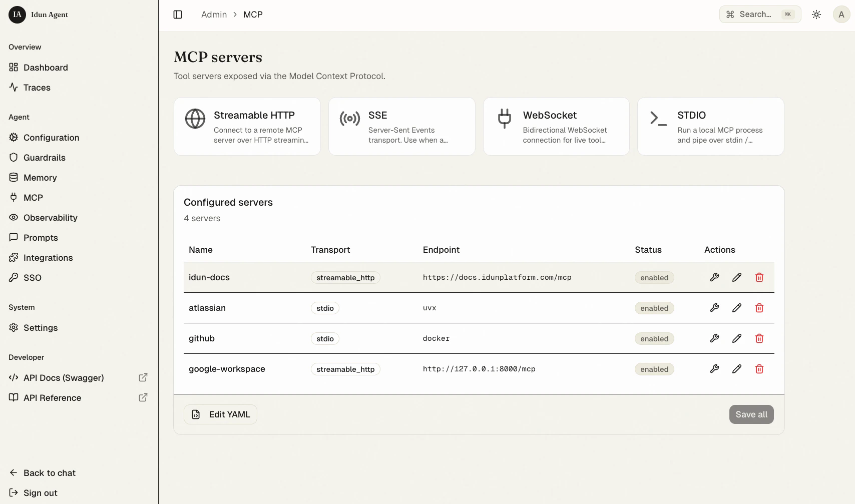Open tools wrench for atlassian server
The height and width of the screenshot is (504, 855).
click(x=714, y=308)
